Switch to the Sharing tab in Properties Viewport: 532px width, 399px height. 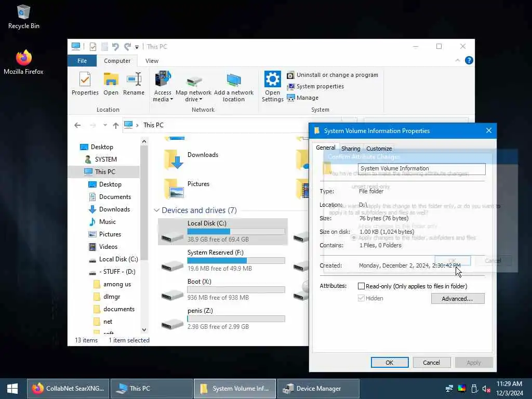[351, 149]
